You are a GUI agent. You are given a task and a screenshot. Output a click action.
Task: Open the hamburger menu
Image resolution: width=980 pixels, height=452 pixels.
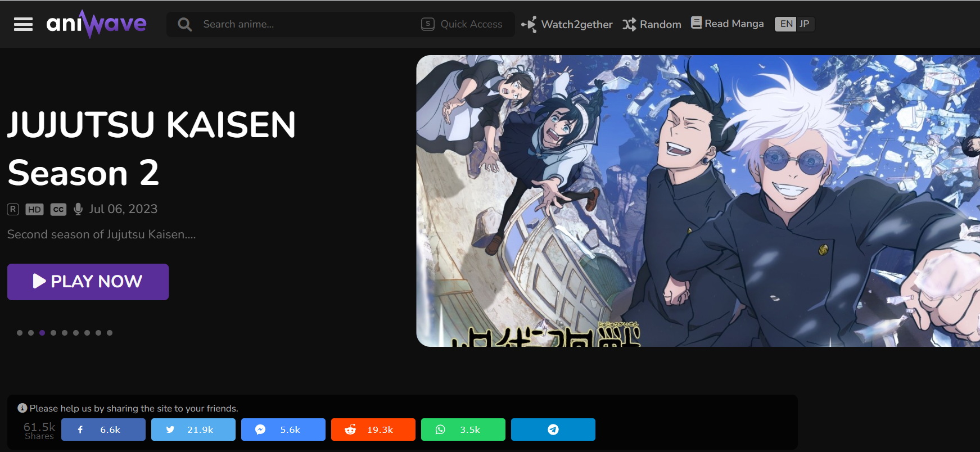(x=23, y=24)
